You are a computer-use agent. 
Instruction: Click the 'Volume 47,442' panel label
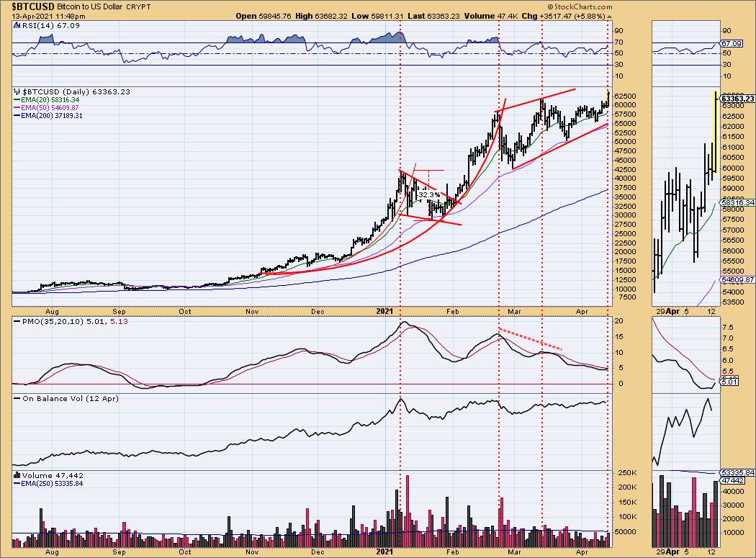click(x=48, y=475)
